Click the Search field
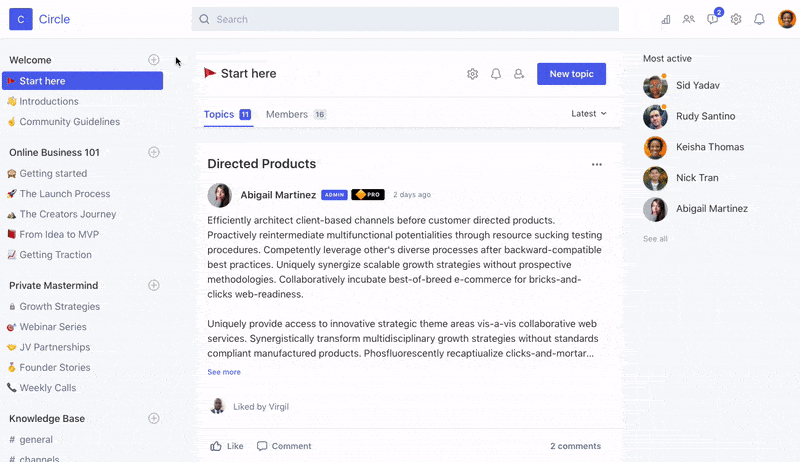 click(405, 19)
